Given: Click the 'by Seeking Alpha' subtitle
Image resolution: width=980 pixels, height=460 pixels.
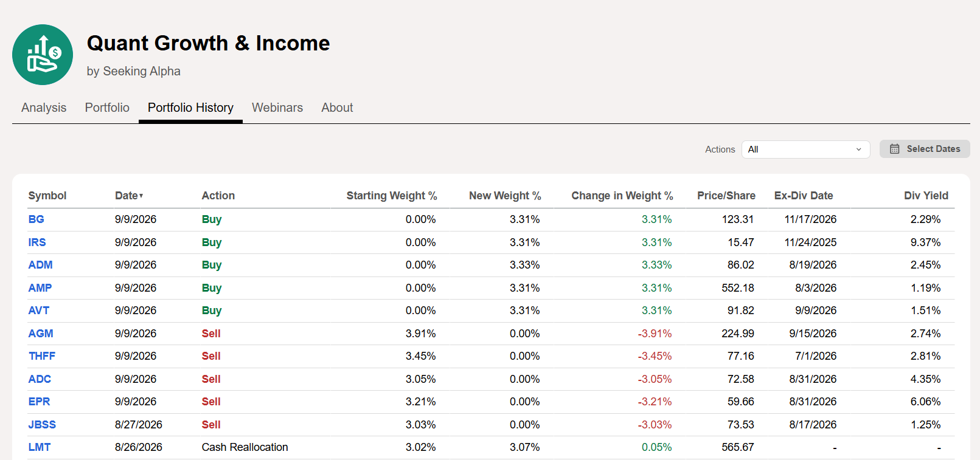Looking at the screenshot, I should [x=134, y=71].
